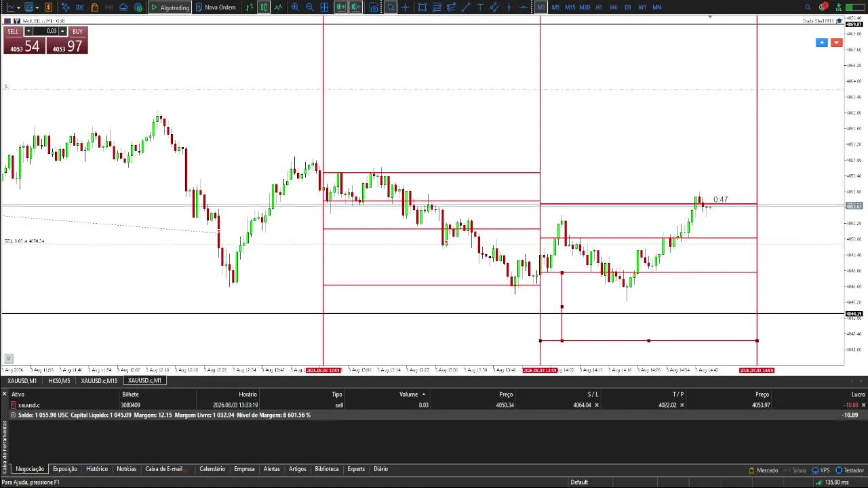The height and width of the screenshot is (488, 868).
Task: Select the horizontal line tool
Action: (x=524, y=7)
